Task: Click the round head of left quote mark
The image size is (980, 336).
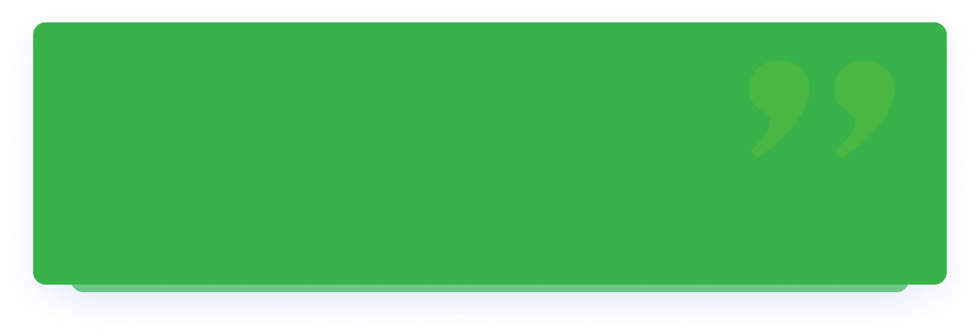Action: (780, 87)
